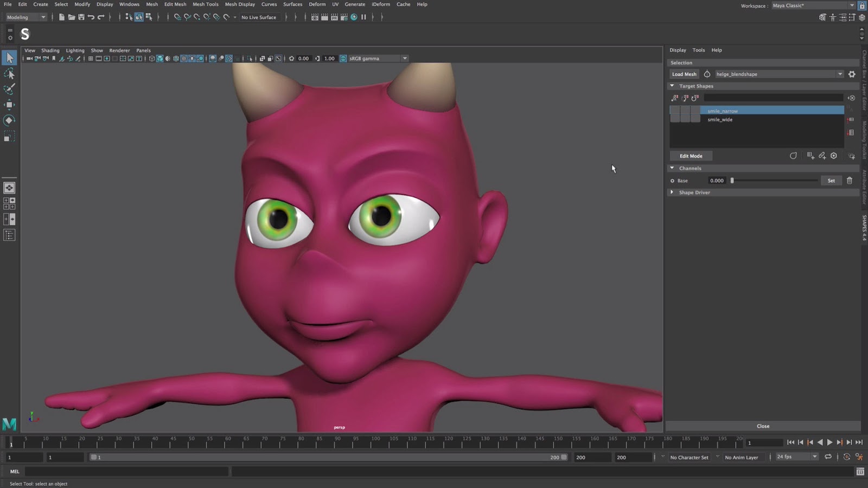This screenshot has height=488, width=868.
Task: Expand the Shape Driver section
Action: (x=672, y=192)
